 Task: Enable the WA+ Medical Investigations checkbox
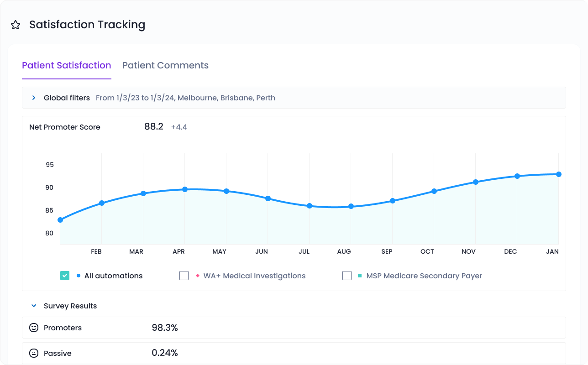(184, 276)
